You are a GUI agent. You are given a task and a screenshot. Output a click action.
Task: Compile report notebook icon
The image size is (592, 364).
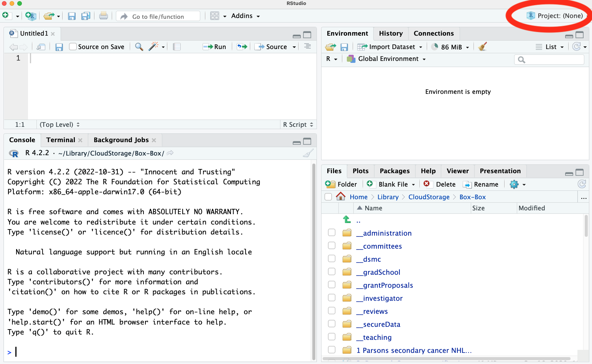tap(176, 47)
